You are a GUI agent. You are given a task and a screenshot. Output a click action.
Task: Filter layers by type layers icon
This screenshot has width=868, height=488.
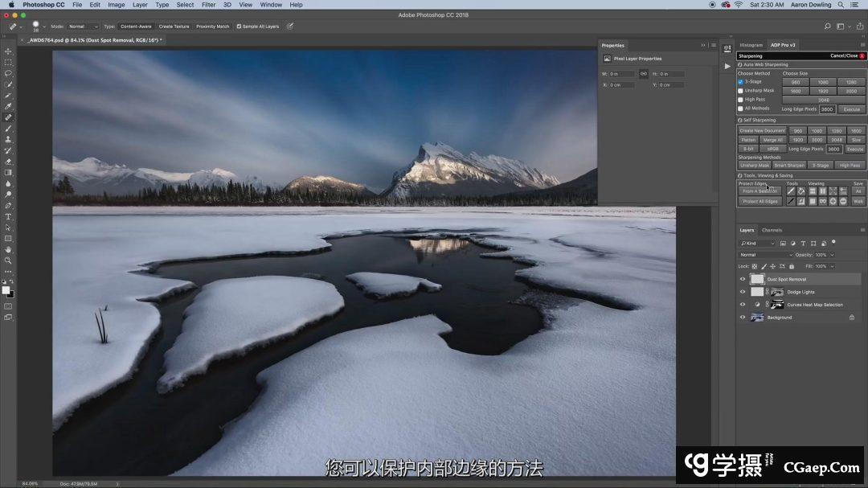coord(804,243)
